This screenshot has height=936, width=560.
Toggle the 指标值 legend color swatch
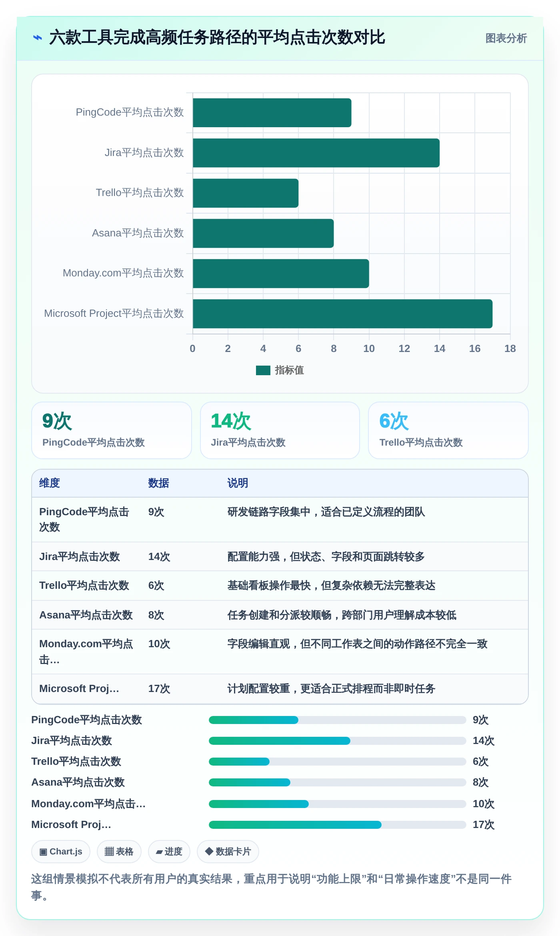(263, 370)
